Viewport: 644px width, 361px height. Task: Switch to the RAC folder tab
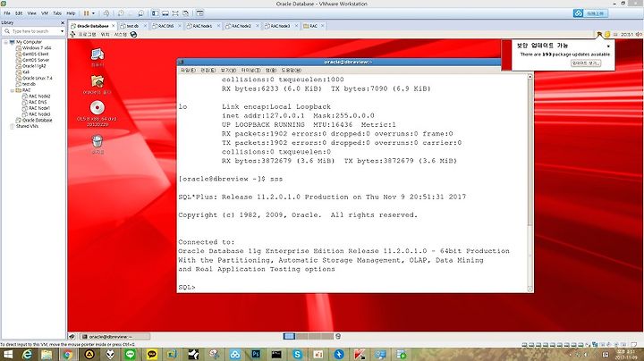[x=312, y=26]
